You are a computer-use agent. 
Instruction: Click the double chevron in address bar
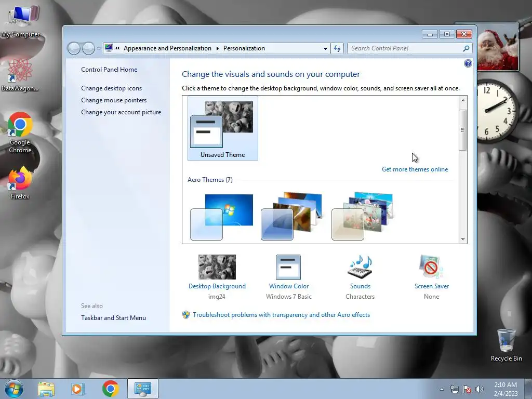[117, 48]
